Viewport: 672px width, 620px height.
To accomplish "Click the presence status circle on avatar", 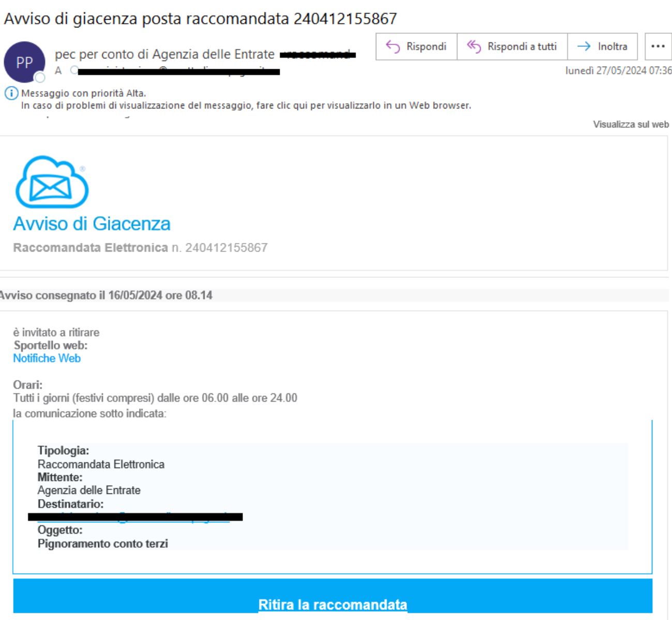I will pos(39,78).
